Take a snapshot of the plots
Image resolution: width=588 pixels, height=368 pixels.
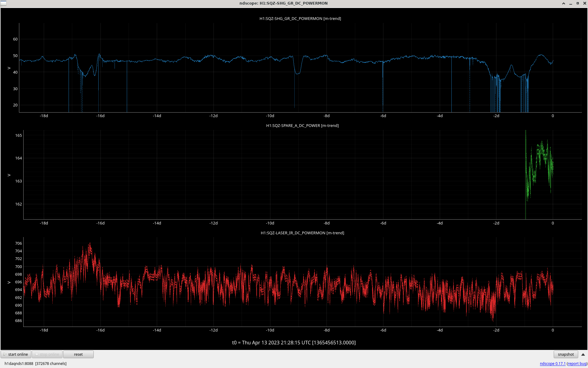tap(565, 354)
